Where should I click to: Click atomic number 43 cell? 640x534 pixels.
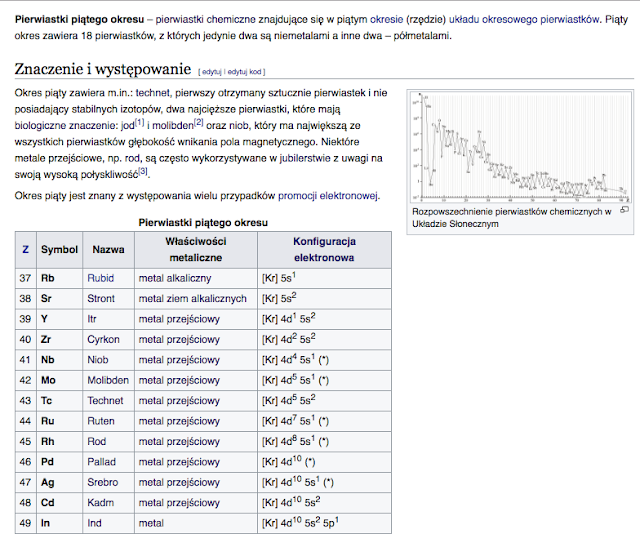[26, 400]
